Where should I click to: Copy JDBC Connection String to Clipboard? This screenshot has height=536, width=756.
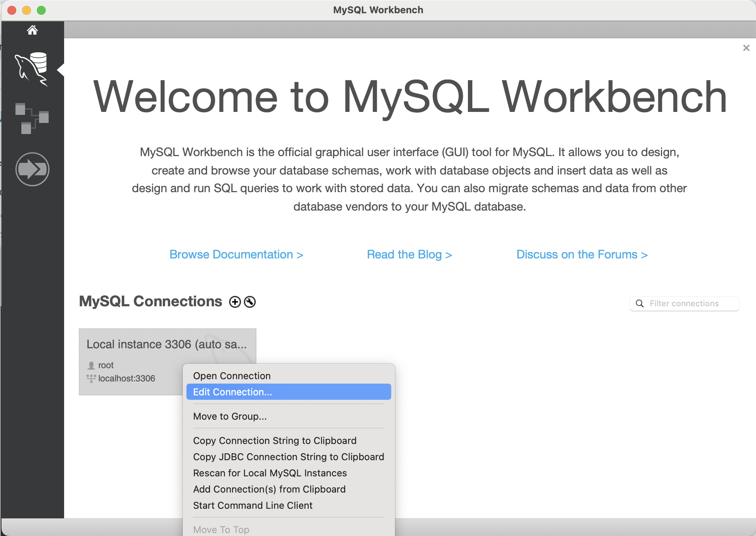(288, 457)
